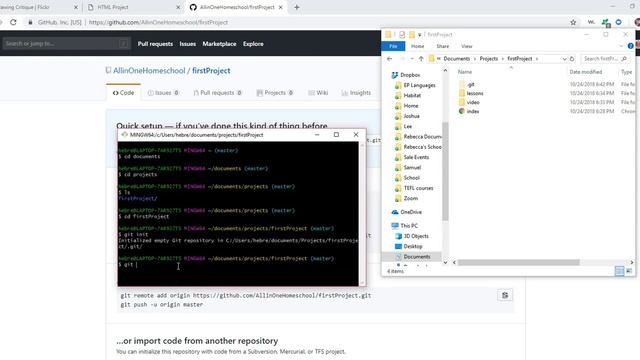Image resolution: width=640 pixels, height=360 pixels.
Task: Expand the File Explorer ribbon chevron
Action: (621, 46)
